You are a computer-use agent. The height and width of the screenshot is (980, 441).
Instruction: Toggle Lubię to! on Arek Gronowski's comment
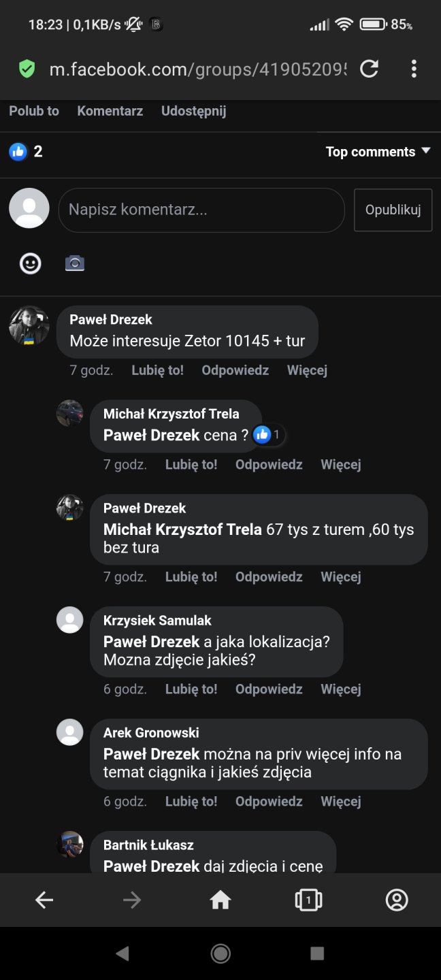(x=191, y=801)
